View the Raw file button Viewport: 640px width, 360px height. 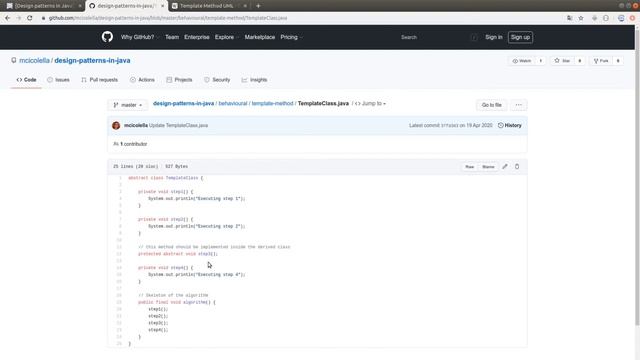469,167
